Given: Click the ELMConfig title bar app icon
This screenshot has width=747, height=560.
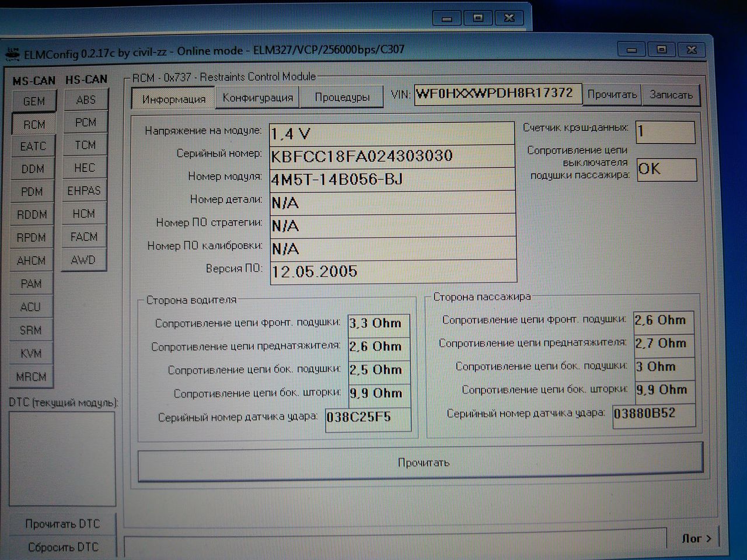Looking at the screenshot, I should [12, 55].
